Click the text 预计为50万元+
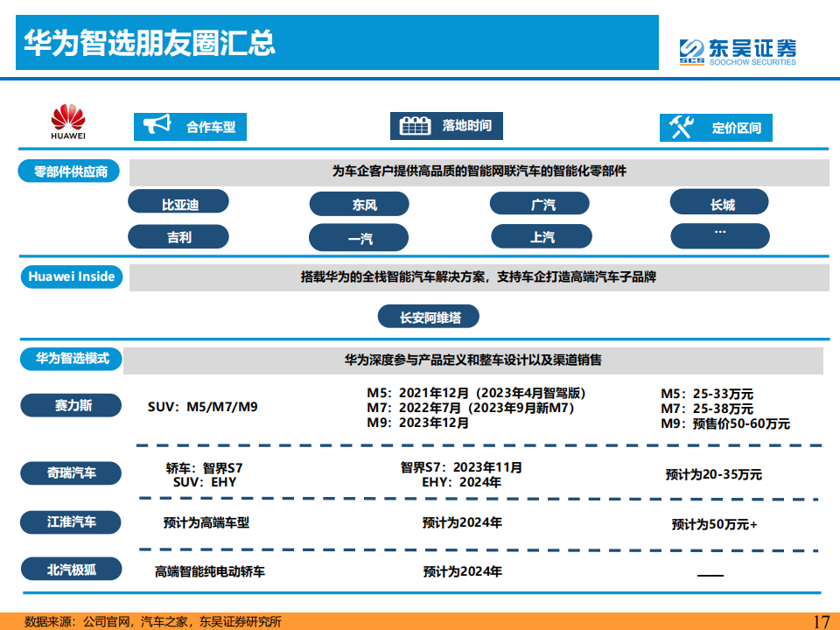The width and height of the screenshot is (840, 630). click(715, 524)
